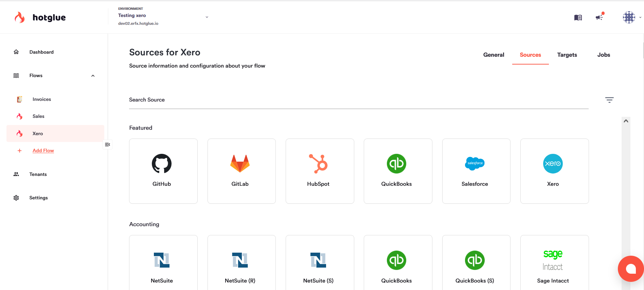
Task: Click the Add Flow link
Action: (43, 150)
